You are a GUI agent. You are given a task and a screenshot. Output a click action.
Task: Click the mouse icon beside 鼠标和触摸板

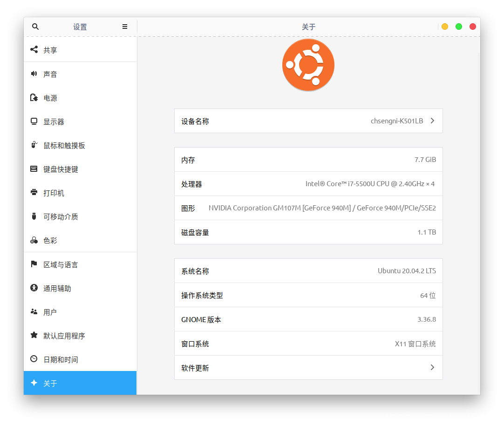[34, 145]
